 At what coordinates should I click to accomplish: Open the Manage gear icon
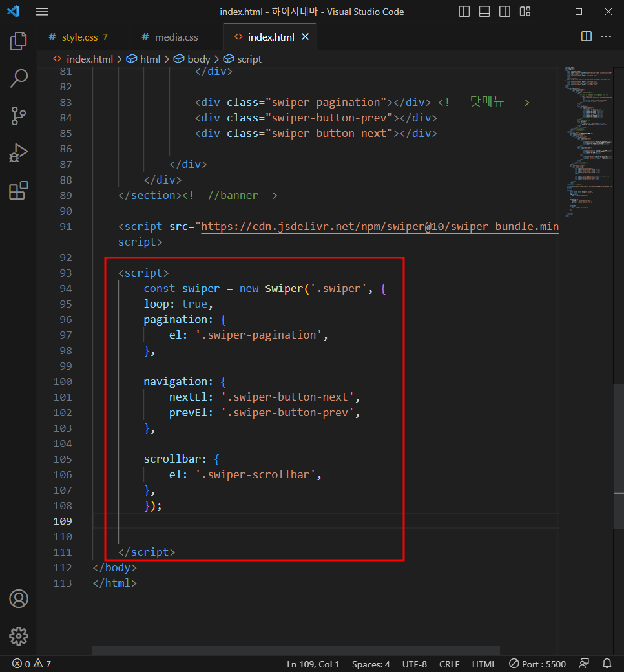[x=19, y=636]
